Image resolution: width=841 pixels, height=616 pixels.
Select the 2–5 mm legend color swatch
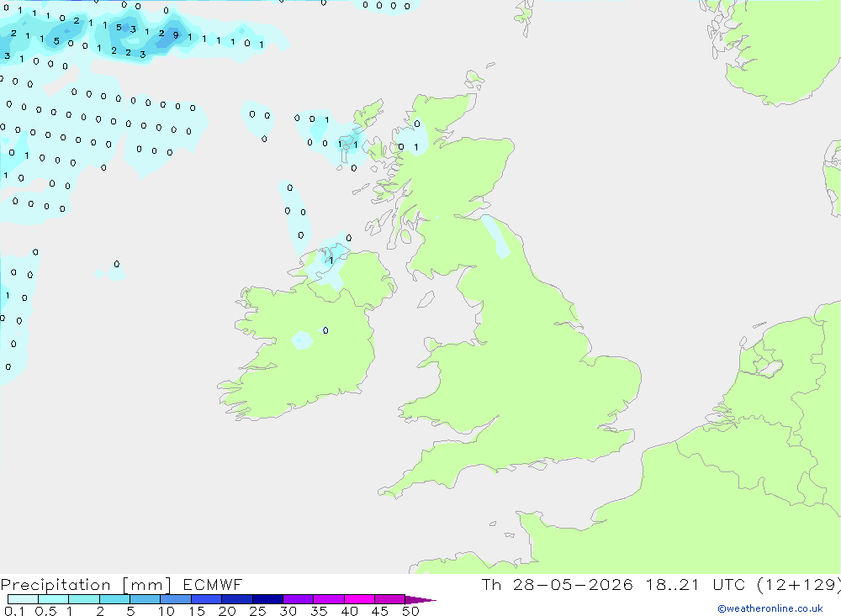point(114,599)
